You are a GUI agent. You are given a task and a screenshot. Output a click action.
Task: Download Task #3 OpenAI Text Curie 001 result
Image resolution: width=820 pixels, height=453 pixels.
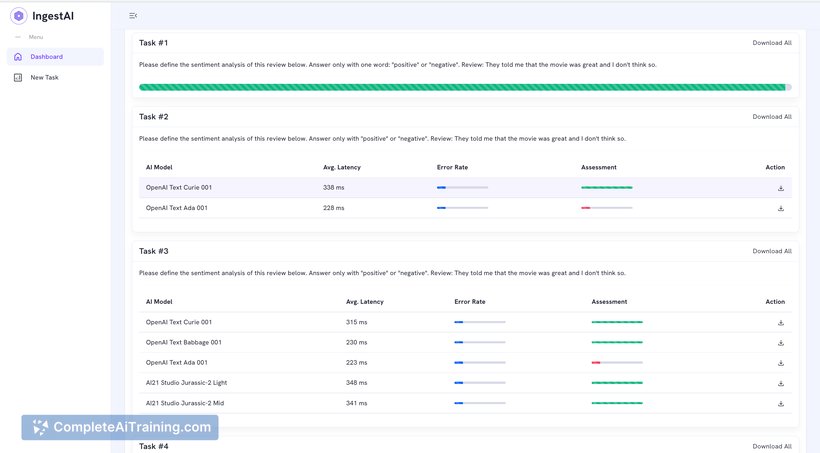coord(781,323)
